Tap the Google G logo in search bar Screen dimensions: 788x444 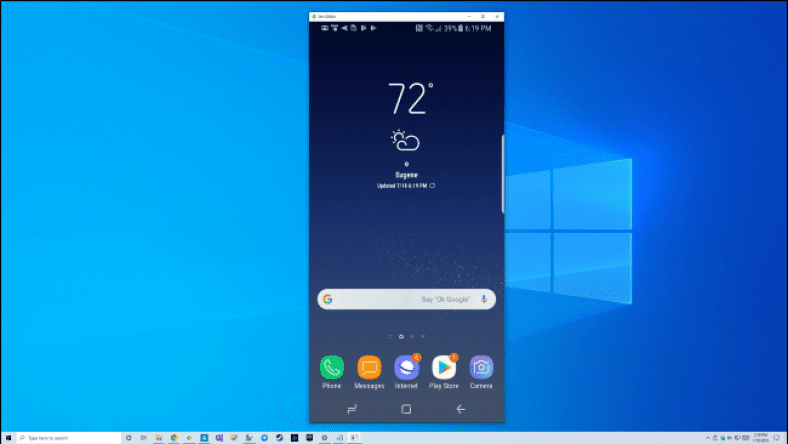point(328,299)
